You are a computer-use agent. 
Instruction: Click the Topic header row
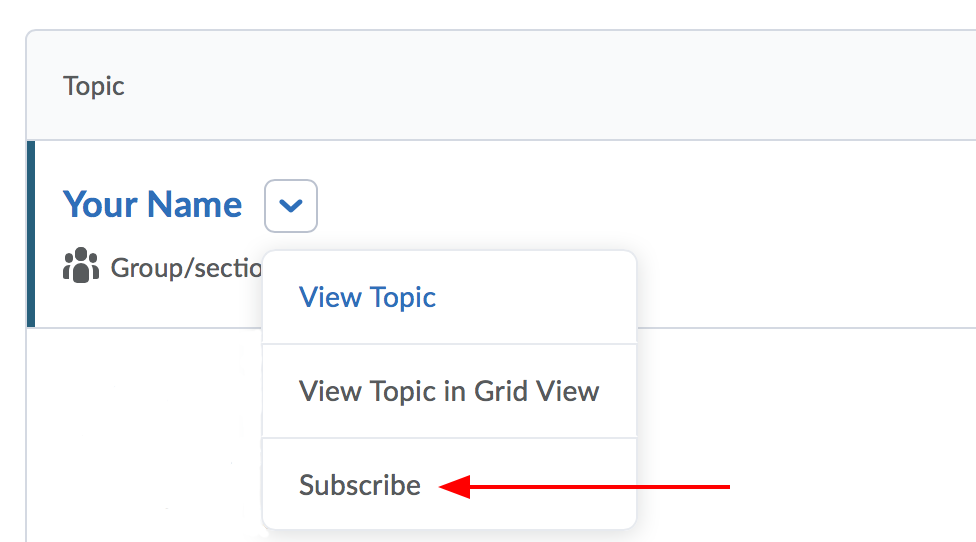[x=500, y=86]
